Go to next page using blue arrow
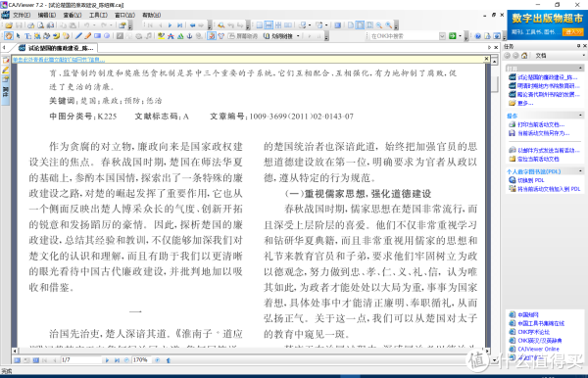 (170, 25)
